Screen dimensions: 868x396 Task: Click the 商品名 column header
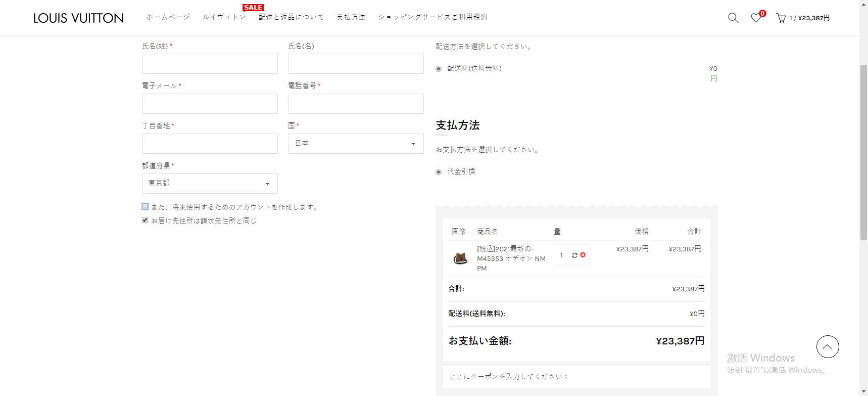pyautogui.click(x=488, y=232)
